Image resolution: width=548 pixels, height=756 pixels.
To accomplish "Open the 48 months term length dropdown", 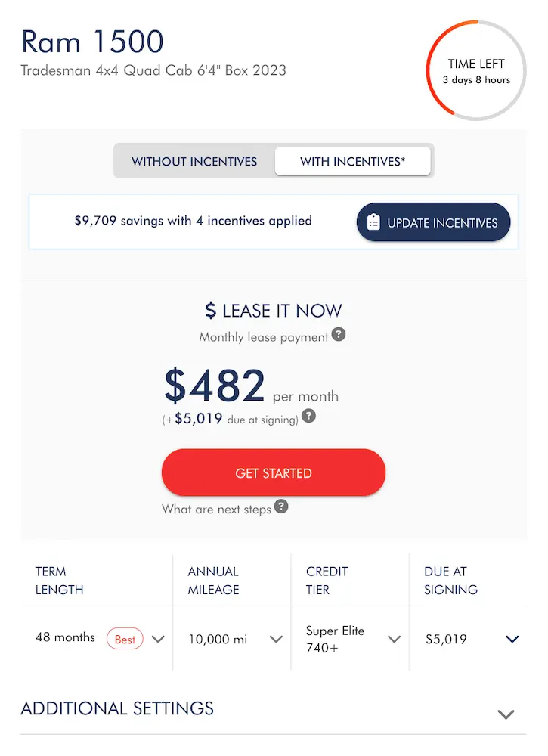I will [158, 639].
